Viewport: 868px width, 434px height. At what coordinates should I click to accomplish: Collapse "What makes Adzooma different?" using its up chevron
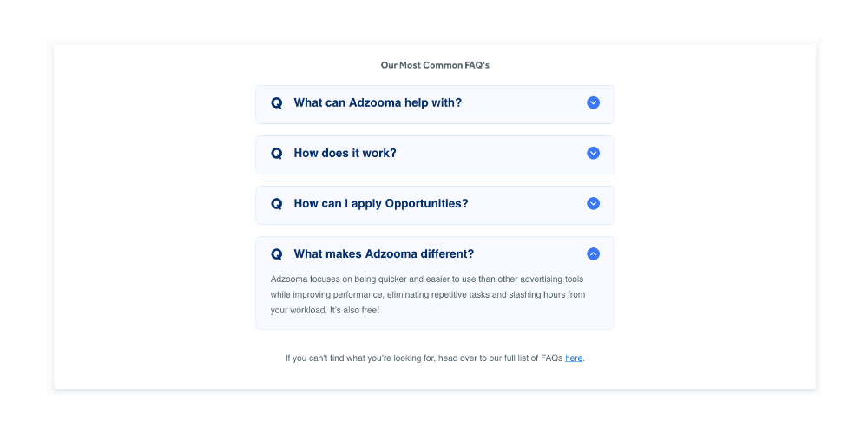pos(593,253)
